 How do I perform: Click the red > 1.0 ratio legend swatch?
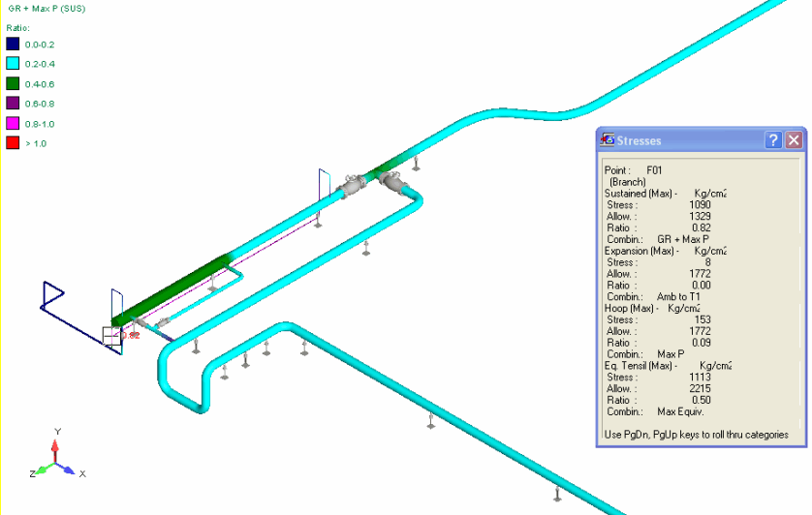(13, 142)
